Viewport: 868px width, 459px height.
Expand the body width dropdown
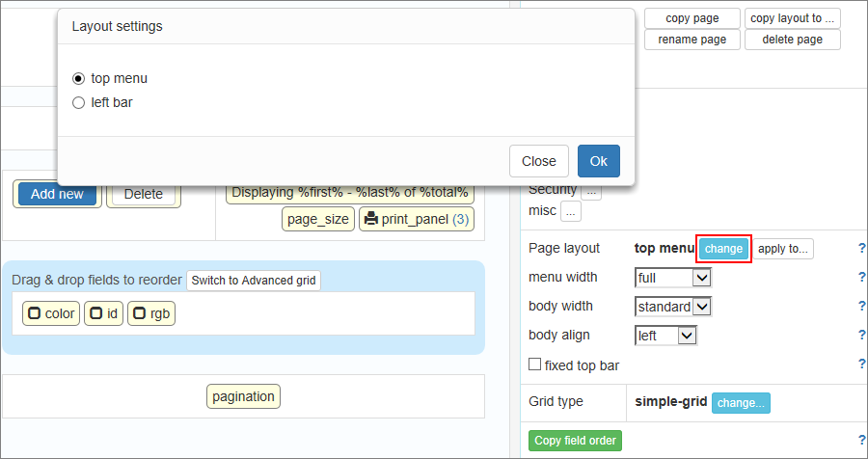[673, 307]
